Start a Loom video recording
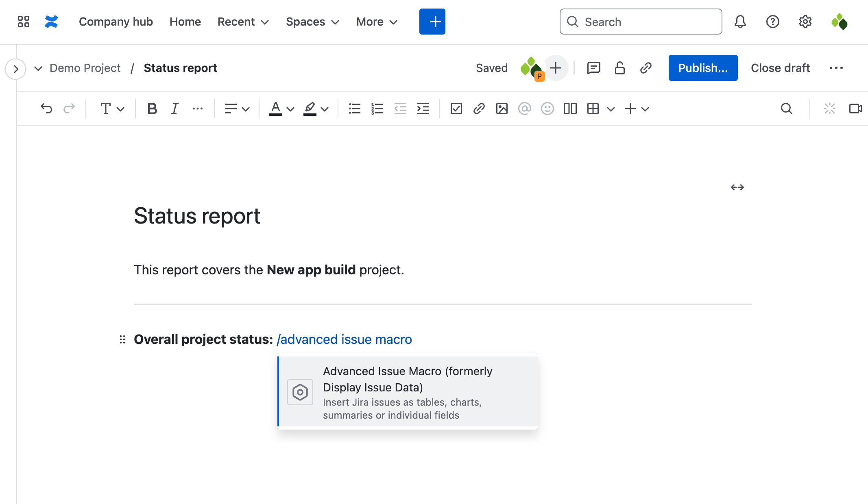 [856, 109]
